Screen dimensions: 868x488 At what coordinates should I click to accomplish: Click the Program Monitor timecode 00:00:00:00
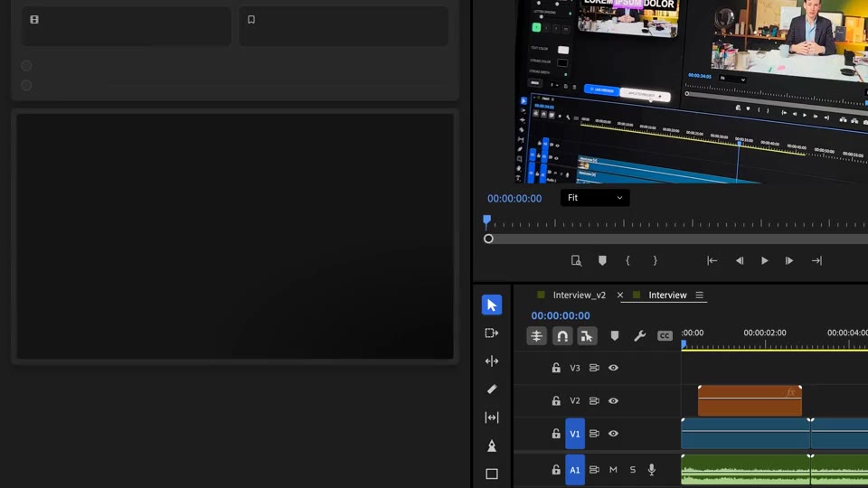pyautogui.click(x=514, y=198)
